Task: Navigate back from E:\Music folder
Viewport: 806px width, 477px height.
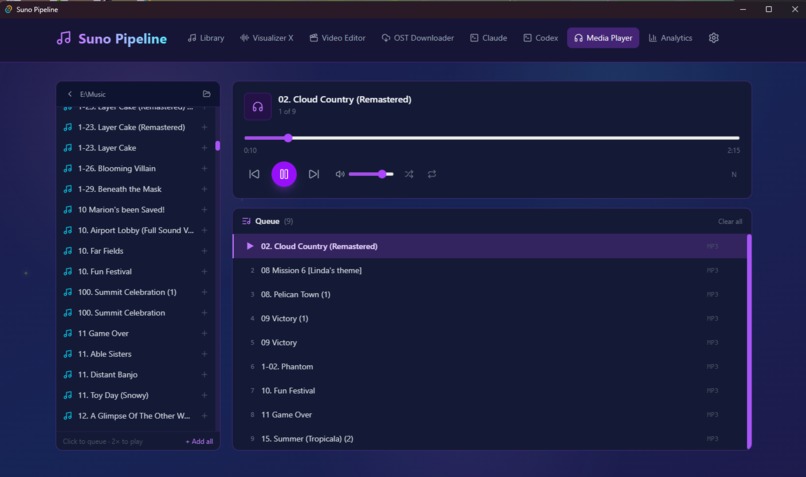Action: 70,94
